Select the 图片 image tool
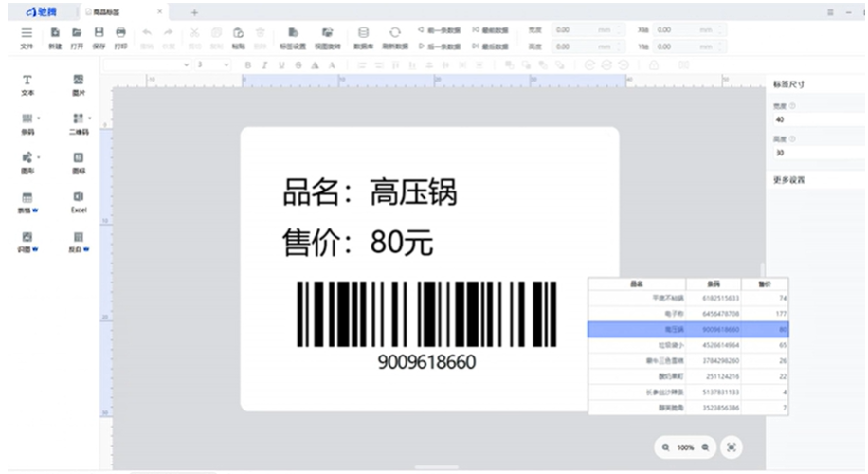868x474 pixels. [x=79, y=85]
